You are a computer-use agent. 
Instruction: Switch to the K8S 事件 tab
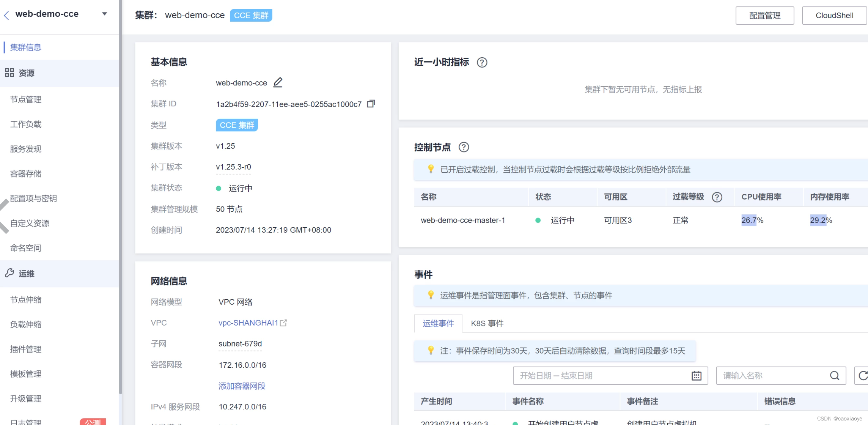487,323
